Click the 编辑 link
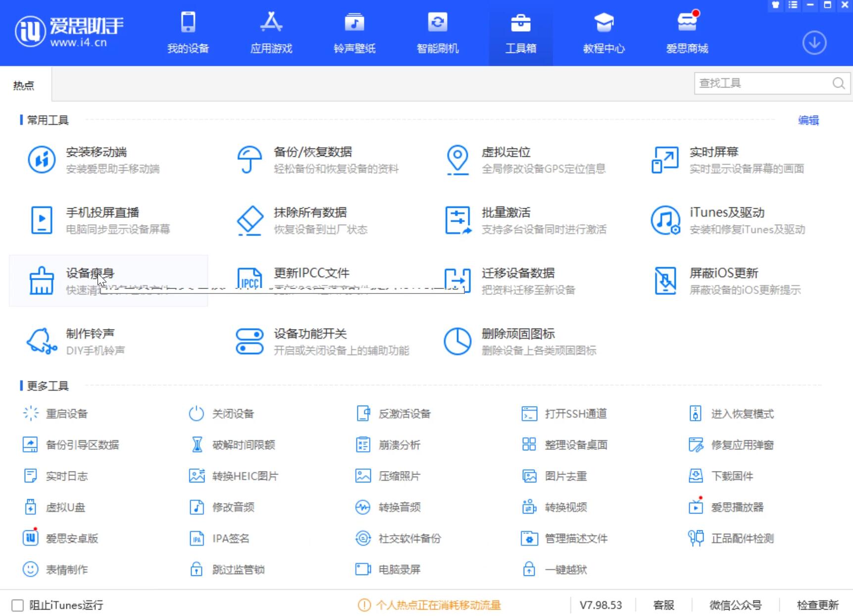 coord(808,120)
